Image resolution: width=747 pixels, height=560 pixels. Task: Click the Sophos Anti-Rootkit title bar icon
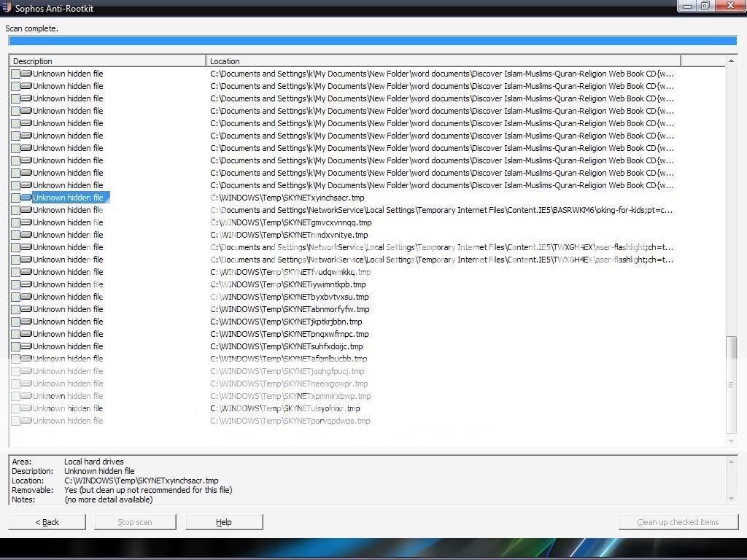pyautogui.click(x=6, y=7)
